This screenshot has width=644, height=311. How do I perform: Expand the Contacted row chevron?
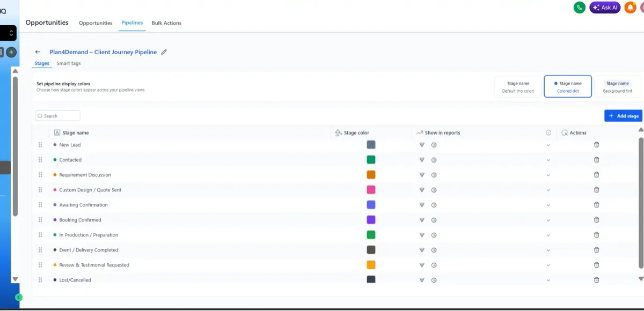click(x=548, y=160)
